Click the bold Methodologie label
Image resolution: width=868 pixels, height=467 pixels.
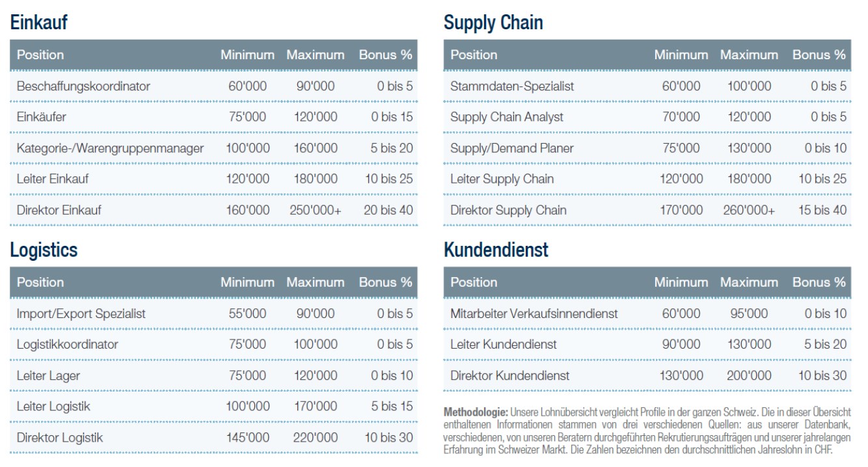(476, 412)
